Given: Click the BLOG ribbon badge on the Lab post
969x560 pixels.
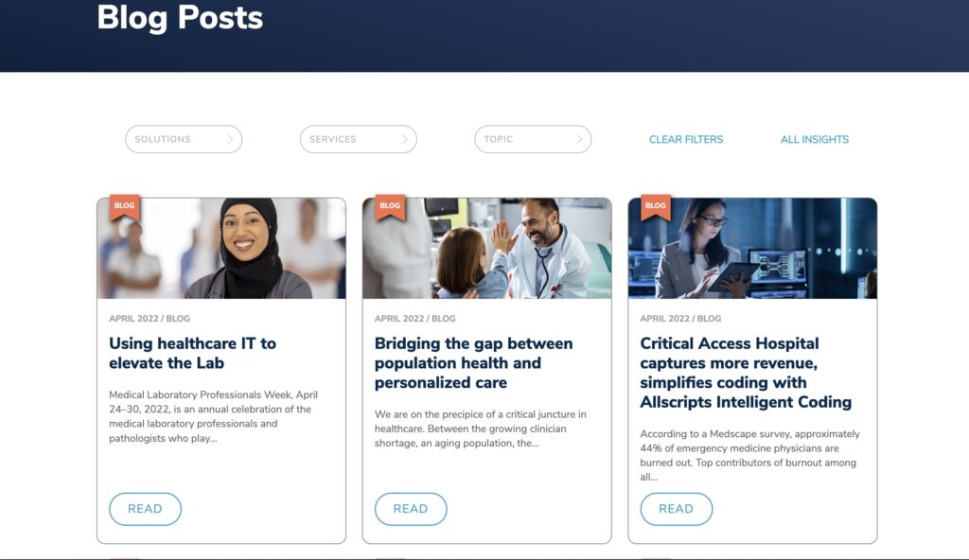Looking at the screenshot, I should (x=125, y=207).
